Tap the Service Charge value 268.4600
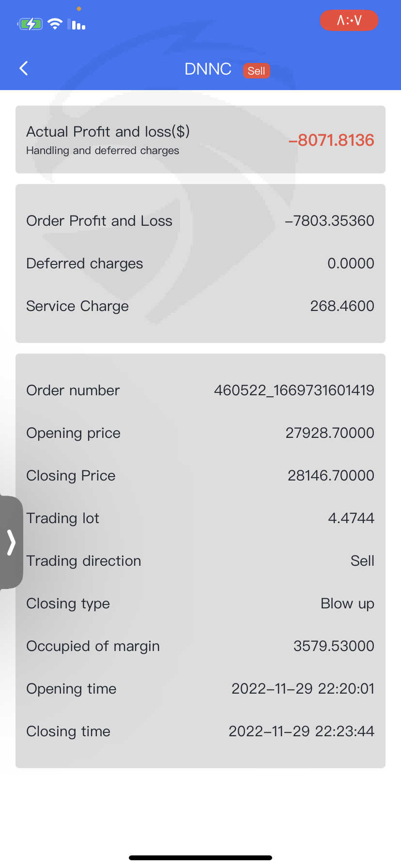The width and height of the screenshot is (401, 868). point(342,306)
